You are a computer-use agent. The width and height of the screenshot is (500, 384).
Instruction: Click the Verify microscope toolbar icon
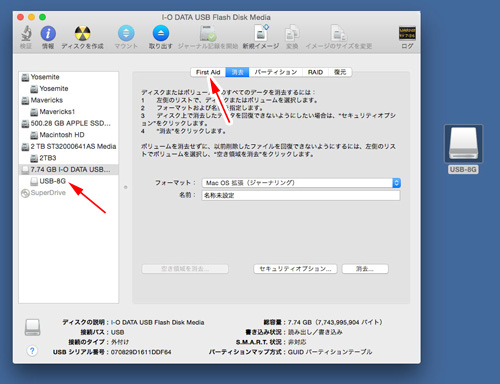pos(26,33)
